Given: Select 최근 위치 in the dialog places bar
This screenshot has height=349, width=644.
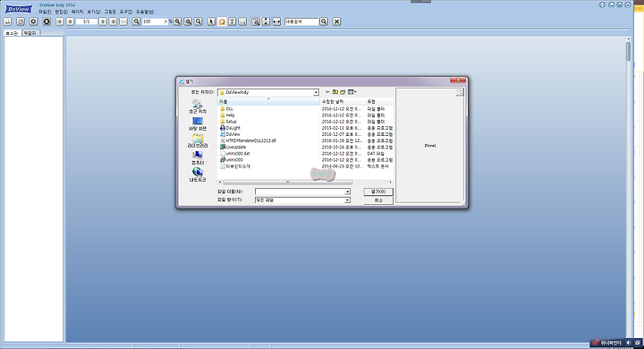Looking at the screenshot, I should tap(198, 106).
